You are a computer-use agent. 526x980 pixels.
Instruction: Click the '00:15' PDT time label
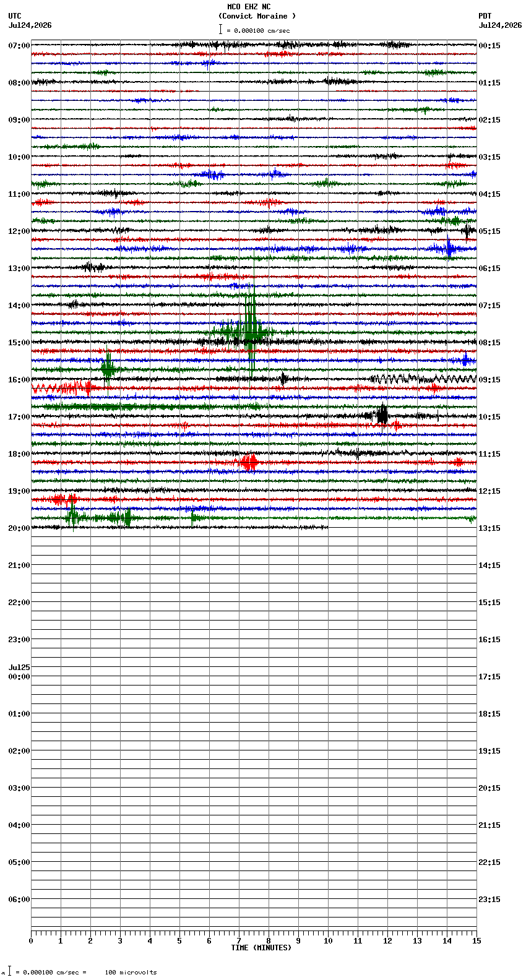pyautogui.click(x=489, y=46)
